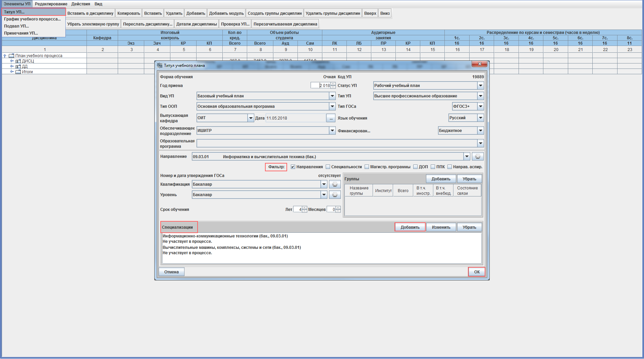644x359 pixels.
Task: Click Добавить in the Группы panel
Action: click(x=441, y=179)
